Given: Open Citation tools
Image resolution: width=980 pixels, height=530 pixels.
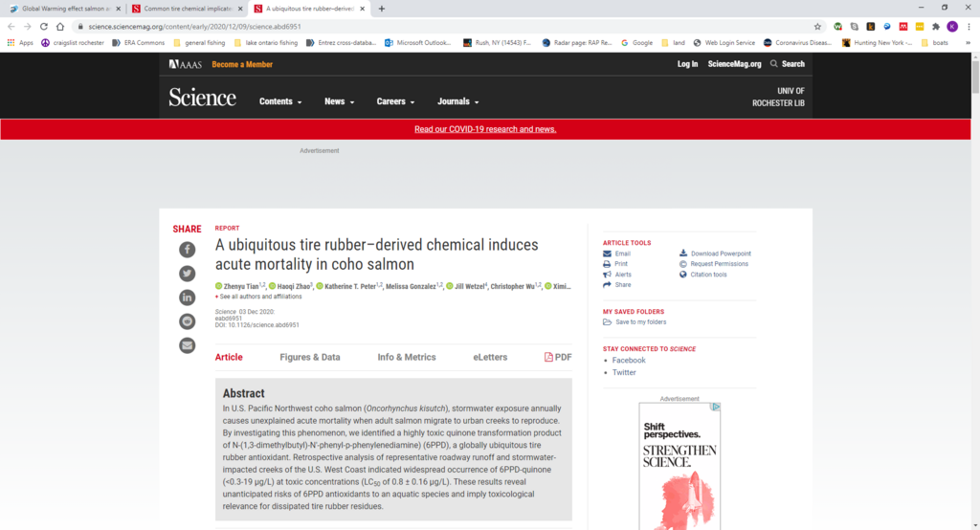Looking at the screenshot, I should tap(708, 275).
